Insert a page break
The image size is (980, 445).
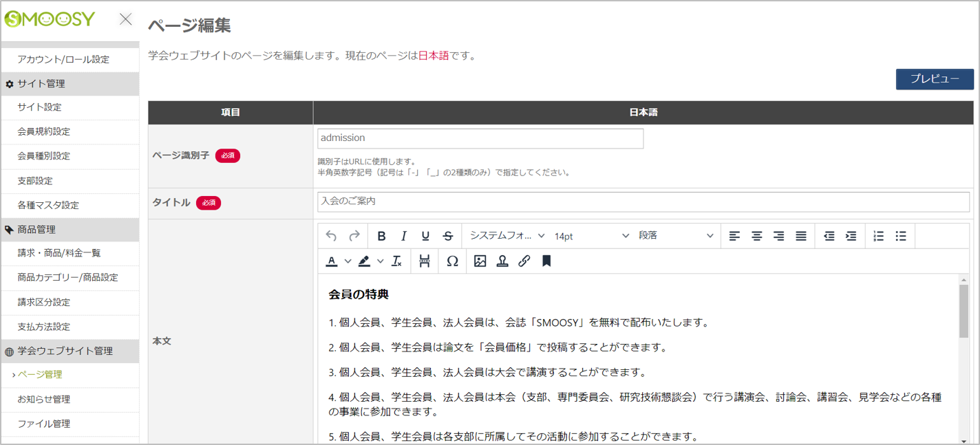click(425, 261)
